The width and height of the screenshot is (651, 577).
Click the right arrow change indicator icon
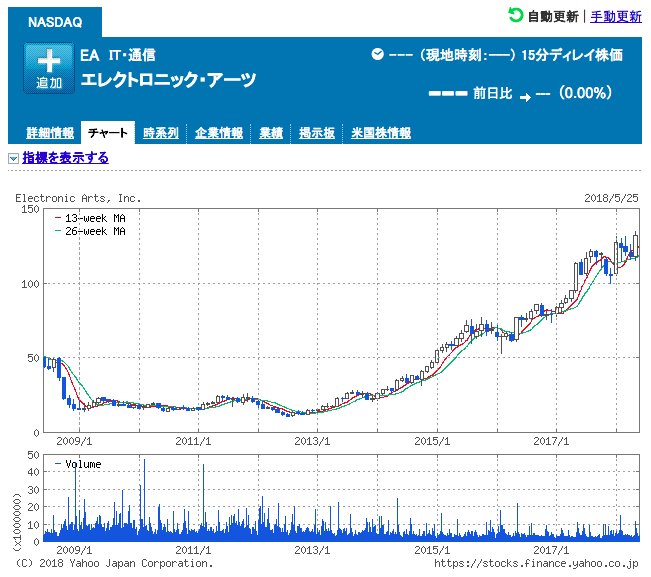(x=525, y=98)
